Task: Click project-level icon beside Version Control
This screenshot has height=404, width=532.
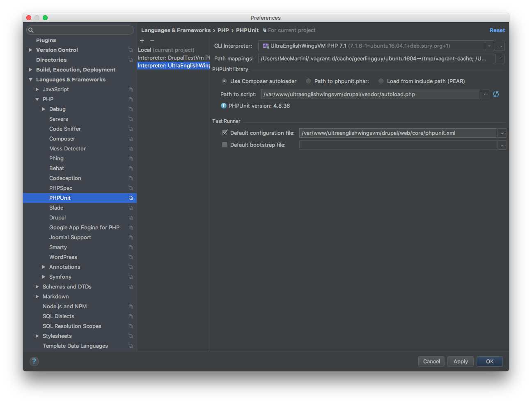Action: pos(131,50)
